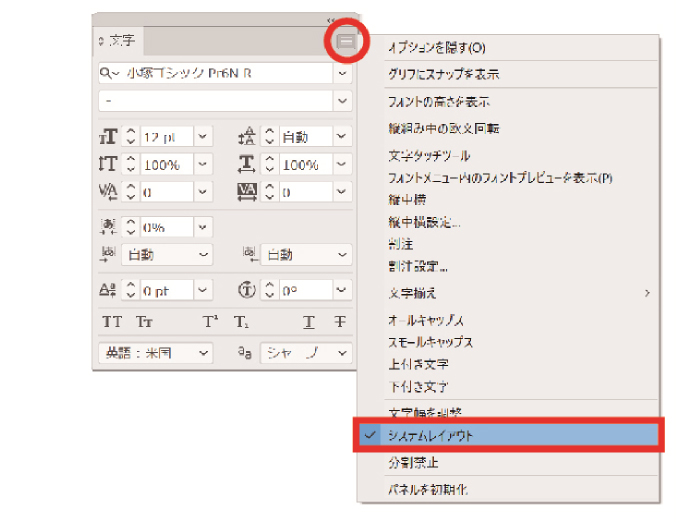Collapse the panel with double-arrow icon
Screen dimensions: 690x522
pos(331,20)
